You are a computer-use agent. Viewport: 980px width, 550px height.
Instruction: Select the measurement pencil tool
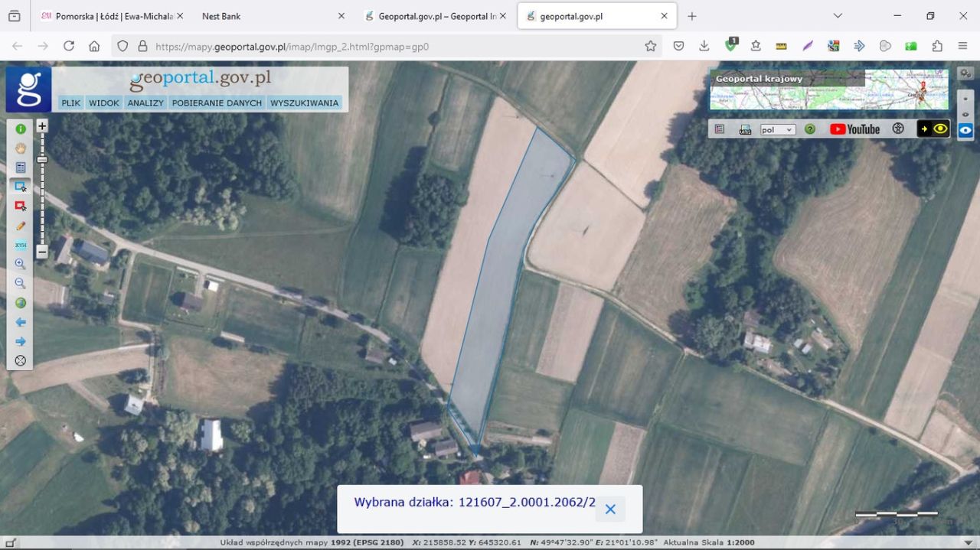tap(21, 225)
